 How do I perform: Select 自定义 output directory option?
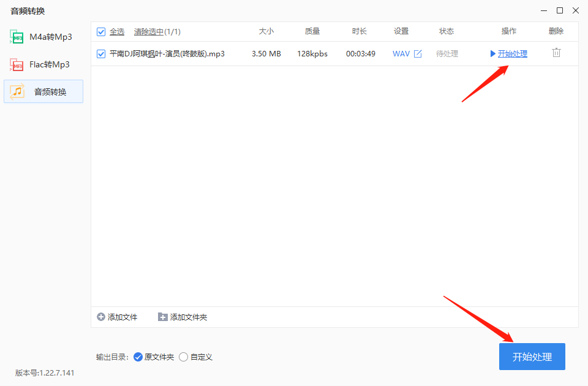(x=183, y=357)
